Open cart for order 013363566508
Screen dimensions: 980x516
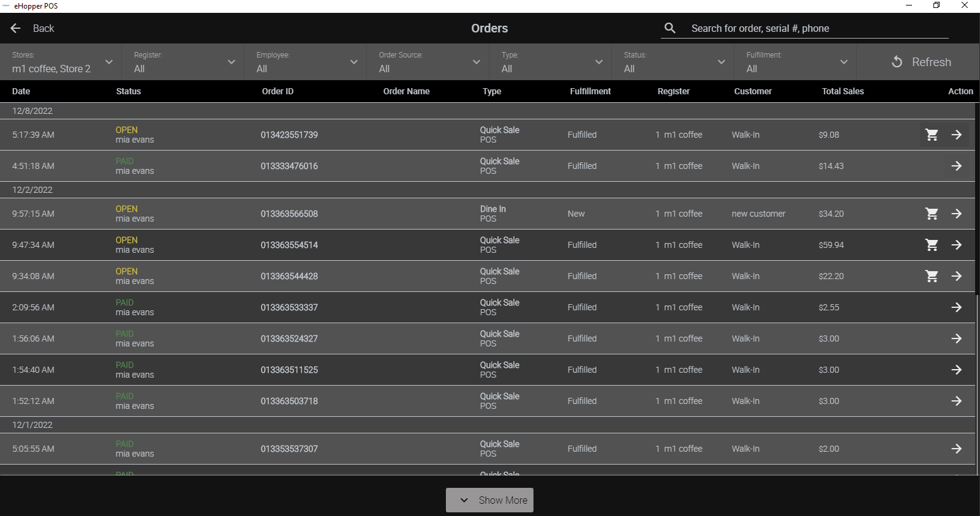[x=932, y=214]
